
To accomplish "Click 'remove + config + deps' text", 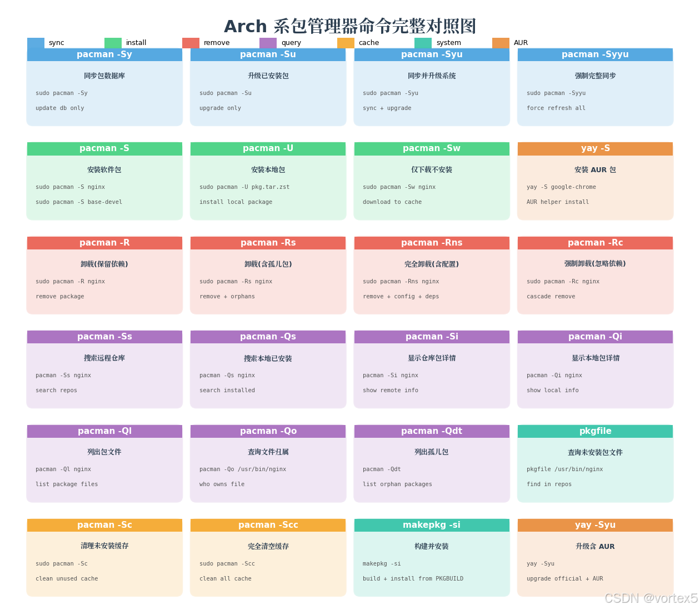I will coord(401,297).
